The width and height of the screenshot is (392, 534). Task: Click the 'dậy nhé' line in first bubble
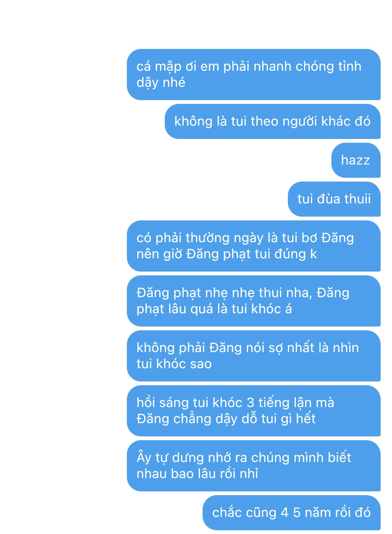point(161,83)
